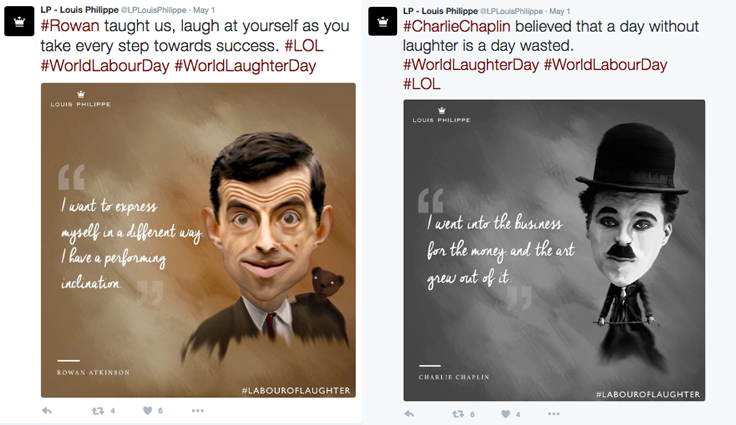Open May 1 timestamp on right tweet
736x425 pixels.
coord(560,11)
